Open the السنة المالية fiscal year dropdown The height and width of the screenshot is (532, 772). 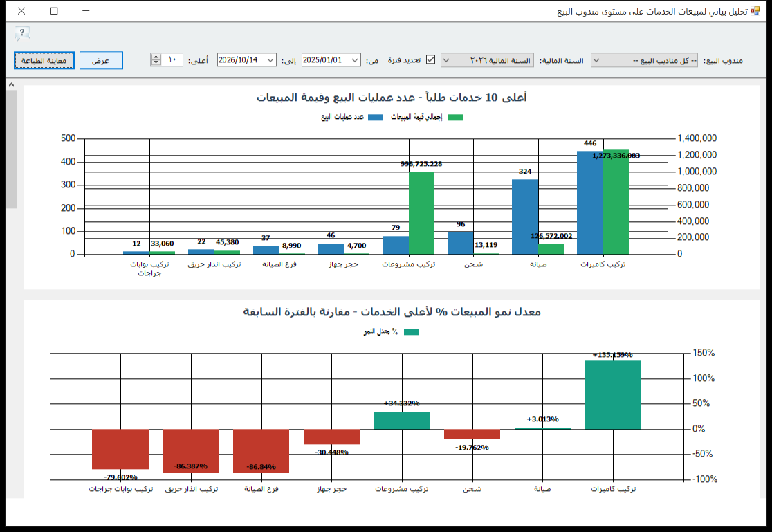[x=487, y=60]
